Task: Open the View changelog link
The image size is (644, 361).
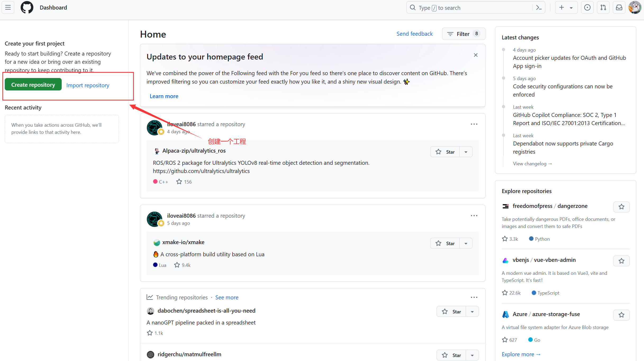Action: pyautogui.click(x=532, y=163)
